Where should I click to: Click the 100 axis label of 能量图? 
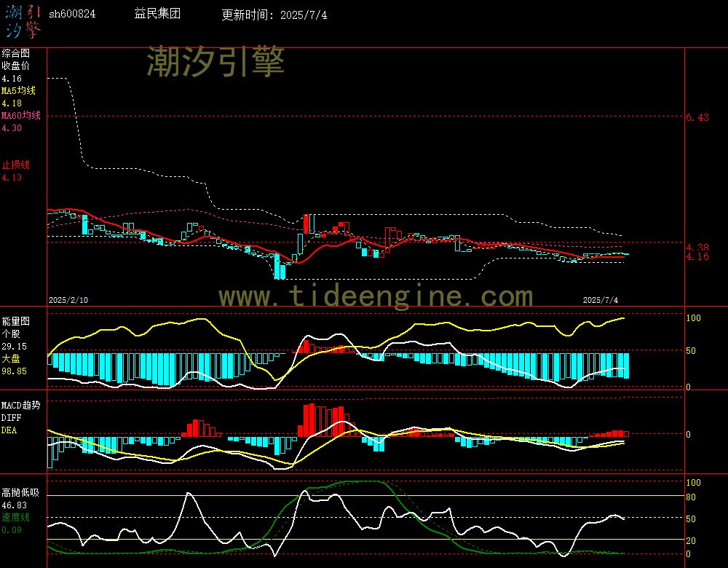694,318
